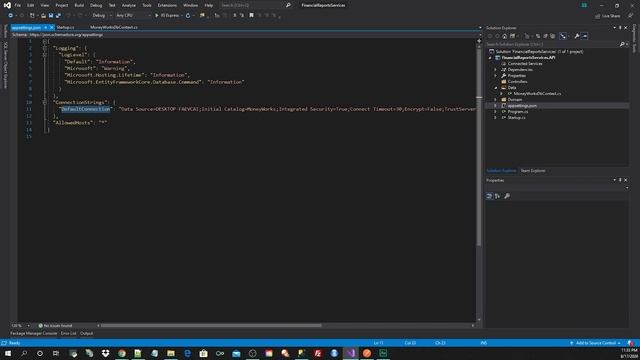Click the Home icon in Solution Explorer
The image size is (640, 360).
(504, 36)
